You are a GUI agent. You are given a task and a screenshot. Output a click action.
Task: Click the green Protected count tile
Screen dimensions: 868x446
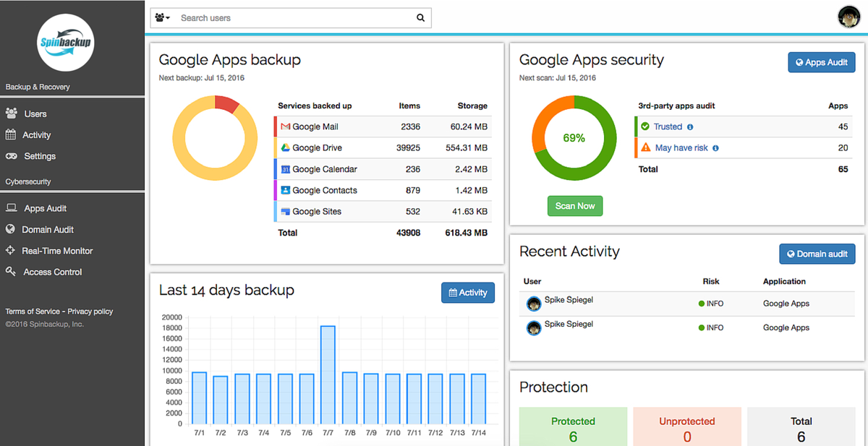(573, 426)
